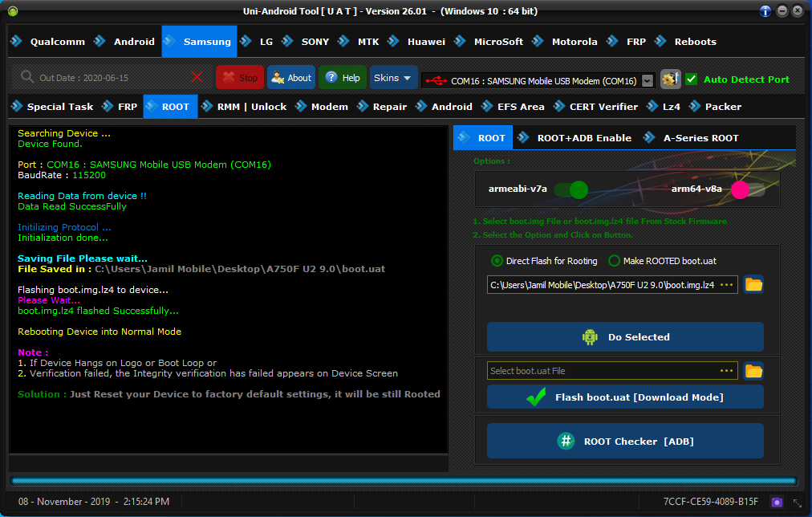Open the Skins dropdown menu
Screen dimensions: 812x517
(x=393, y=78)
